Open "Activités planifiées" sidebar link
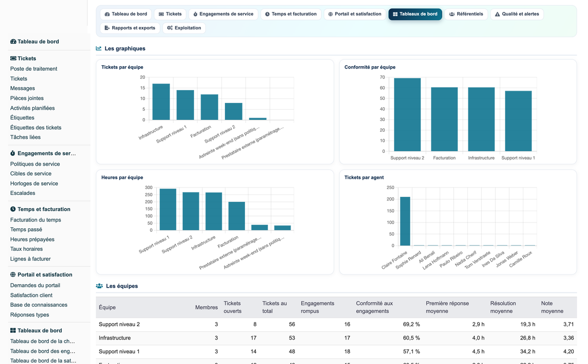The height and width of the screenshot is (364, 588). point(32,108)
